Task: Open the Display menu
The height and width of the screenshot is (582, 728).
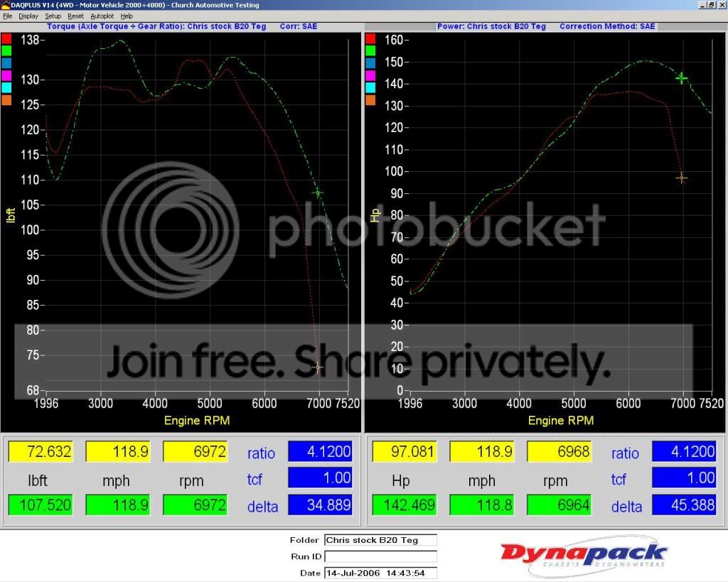Action: coord(28,16)
